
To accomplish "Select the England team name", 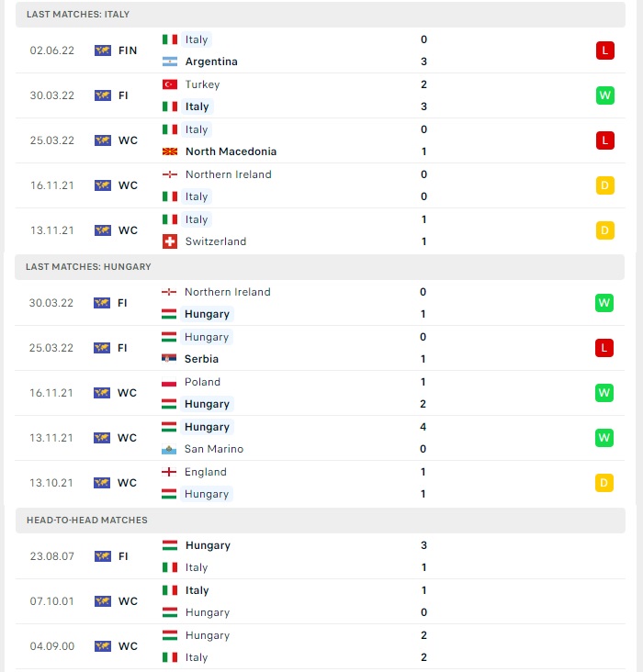I will click(x=206, y=472).
